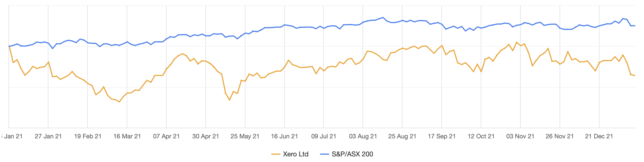Select the 27 Jan 21 axis label
644x162 pixels.
coord(48,136)
